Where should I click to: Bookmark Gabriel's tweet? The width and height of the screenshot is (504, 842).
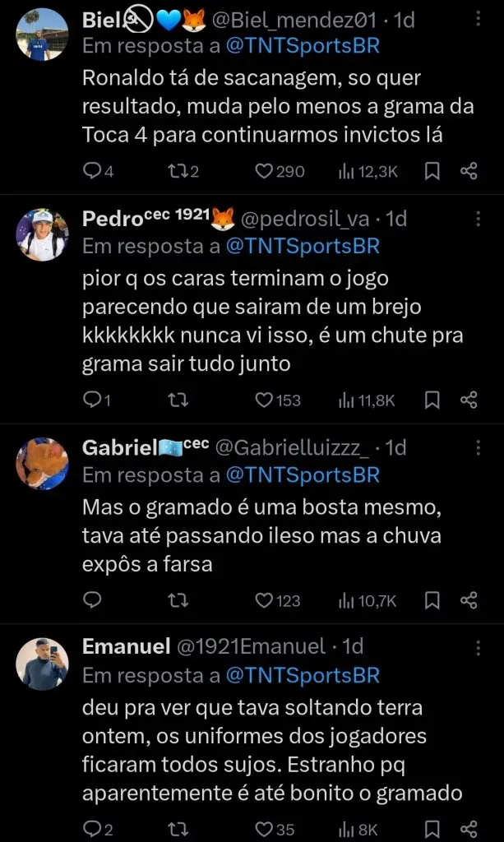(x=432, y=601)
